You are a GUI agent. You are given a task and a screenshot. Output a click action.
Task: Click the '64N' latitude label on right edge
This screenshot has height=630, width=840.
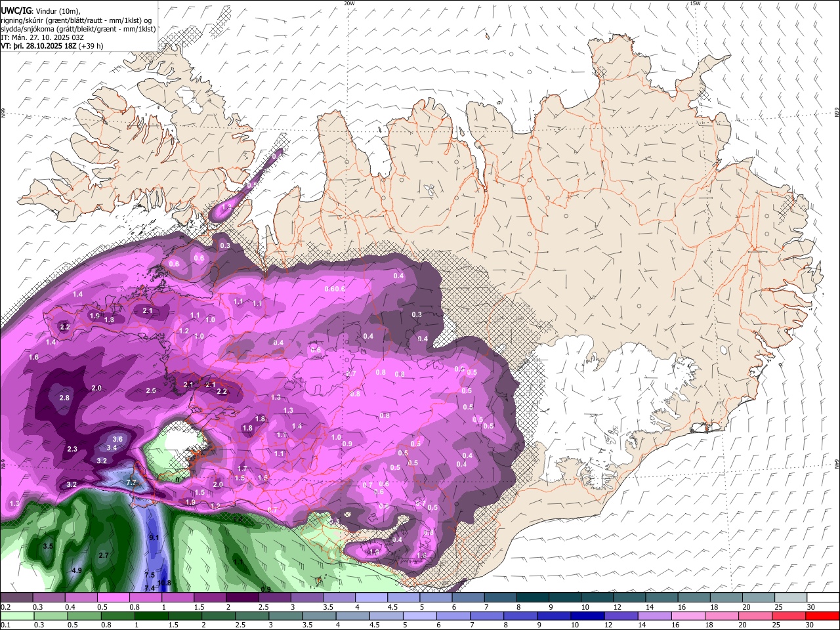(837, 464)
